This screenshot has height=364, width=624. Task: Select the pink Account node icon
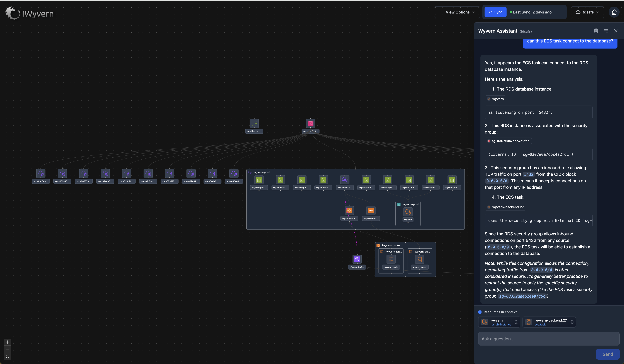click(x=310, y=123)
